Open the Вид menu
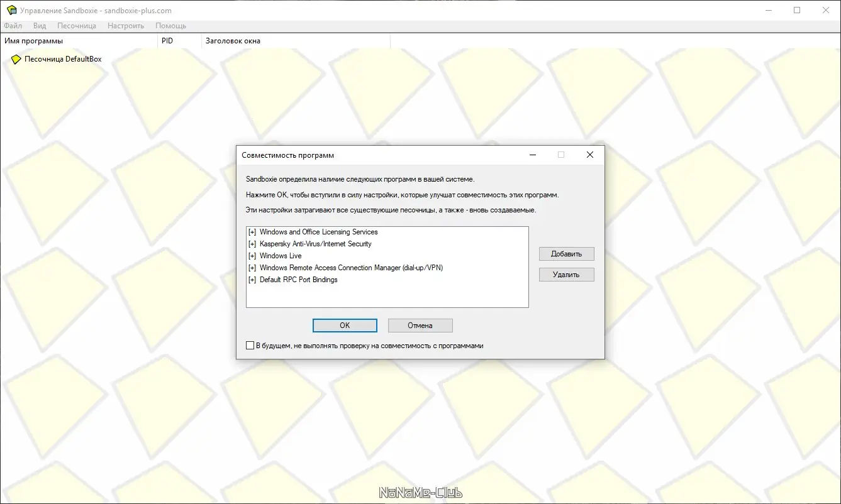The image size is (841, 504). 40,26
